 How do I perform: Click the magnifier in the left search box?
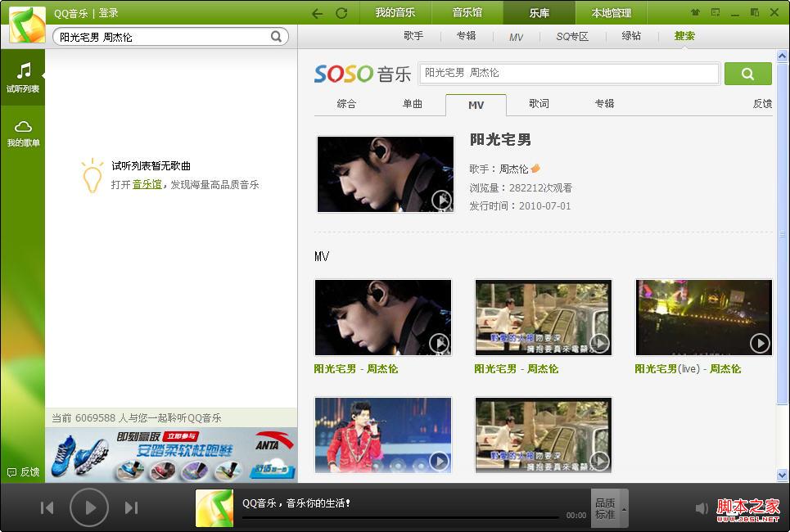(x=277, y=37)
